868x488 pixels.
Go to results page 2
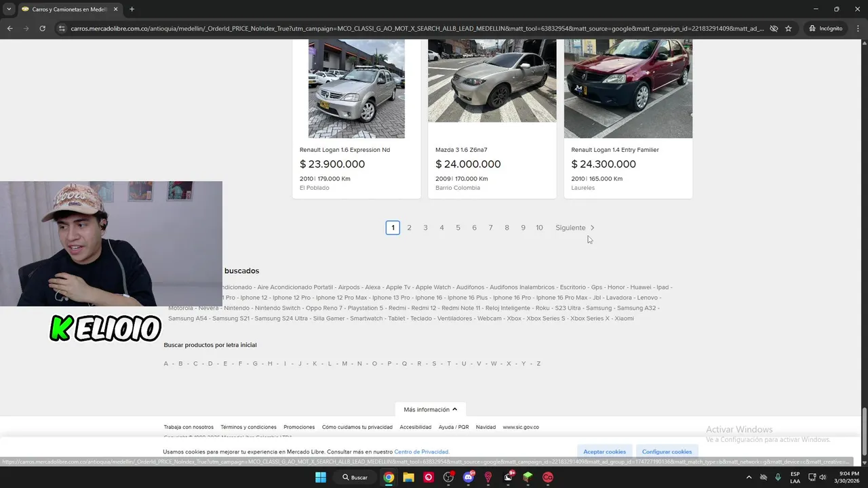[x=409, y=228]
